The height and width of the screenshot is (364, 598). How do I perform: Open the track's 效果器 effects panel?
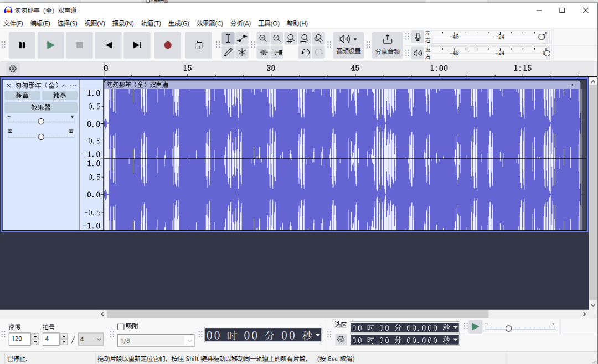40,107
